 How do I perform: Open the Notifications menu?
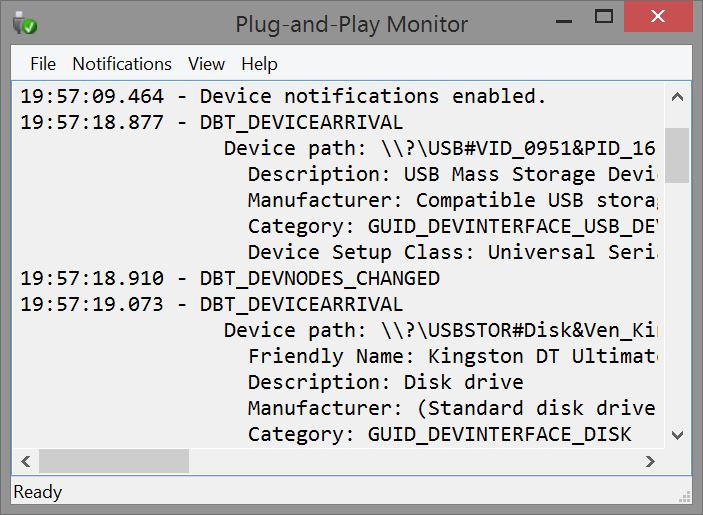tap(122, 64)
